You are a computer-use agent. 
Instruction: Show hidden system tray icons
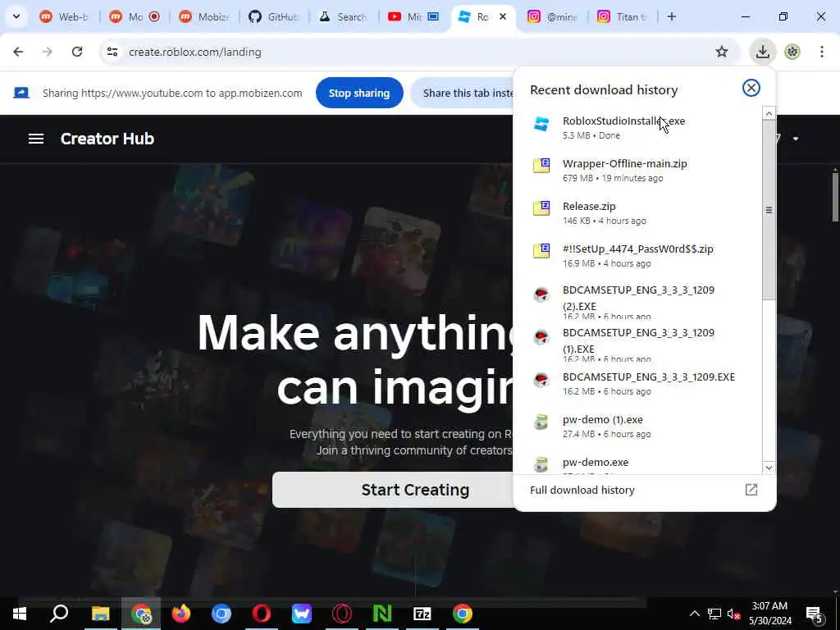coord(694,614)
